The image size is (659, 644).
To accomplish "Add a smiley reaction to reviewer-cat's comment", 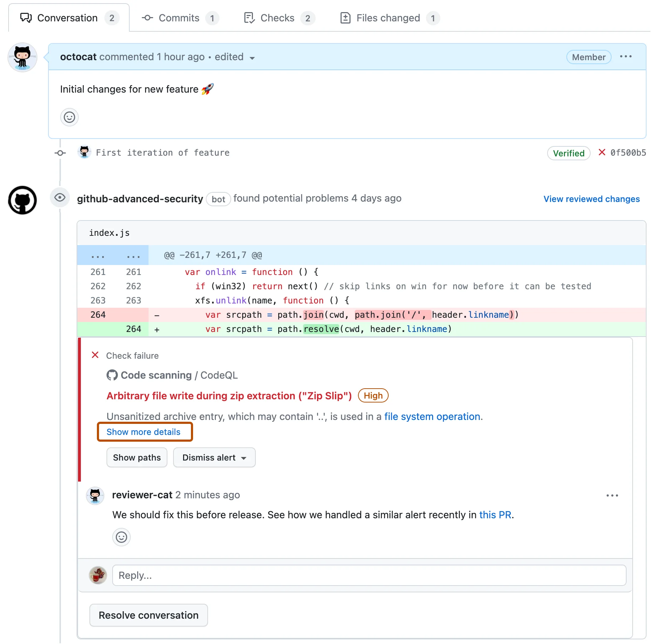I will (121, 537).
